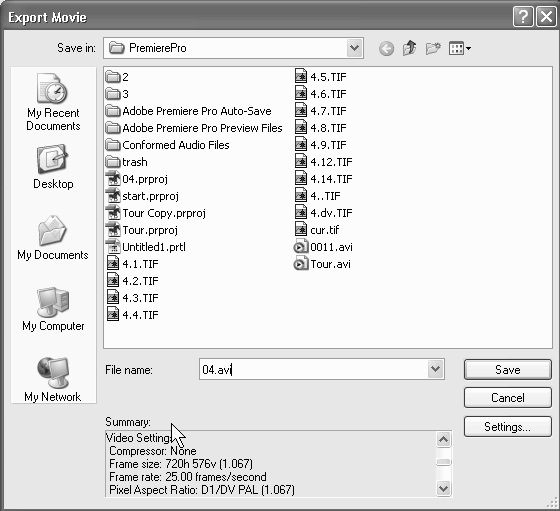
Task: Open export Settings dialog
Action: 508,427
